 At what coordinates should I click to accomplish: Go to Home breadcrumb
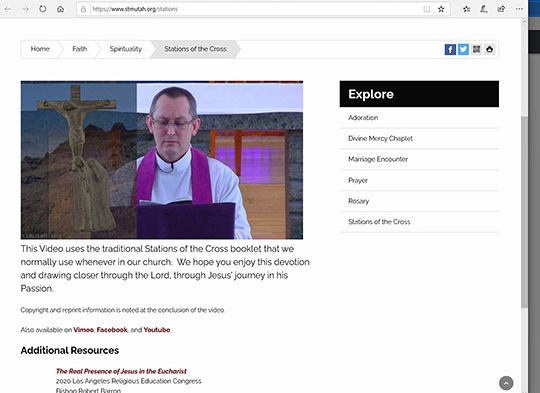pyautogui.click(x=40, y=49)
